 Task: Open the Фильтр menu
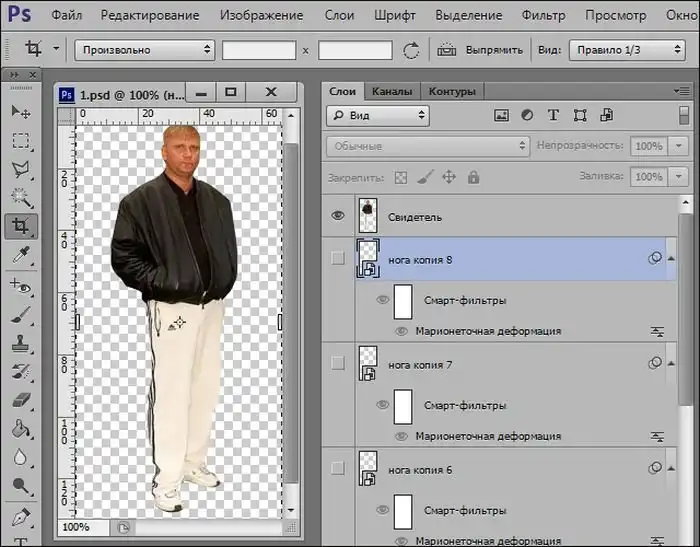pos(543,15)
